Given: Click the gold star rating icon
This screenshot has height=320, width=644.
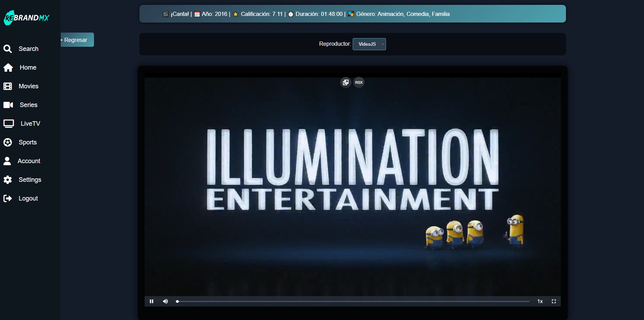Looking at the screenshot, I should click(x=235, y=14).
